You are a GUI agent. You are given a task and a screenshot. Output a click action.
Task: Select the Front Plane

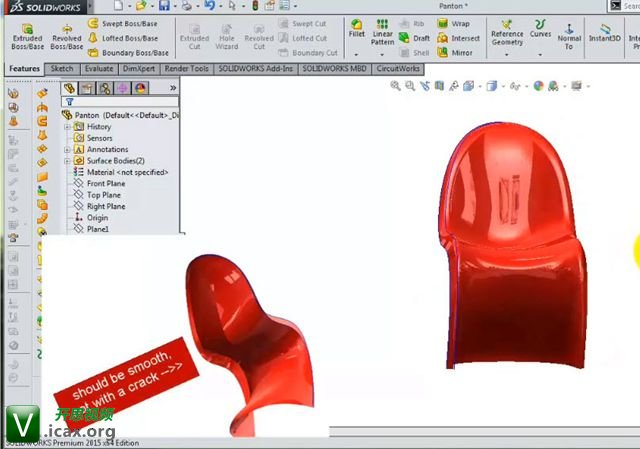point(99,184)
